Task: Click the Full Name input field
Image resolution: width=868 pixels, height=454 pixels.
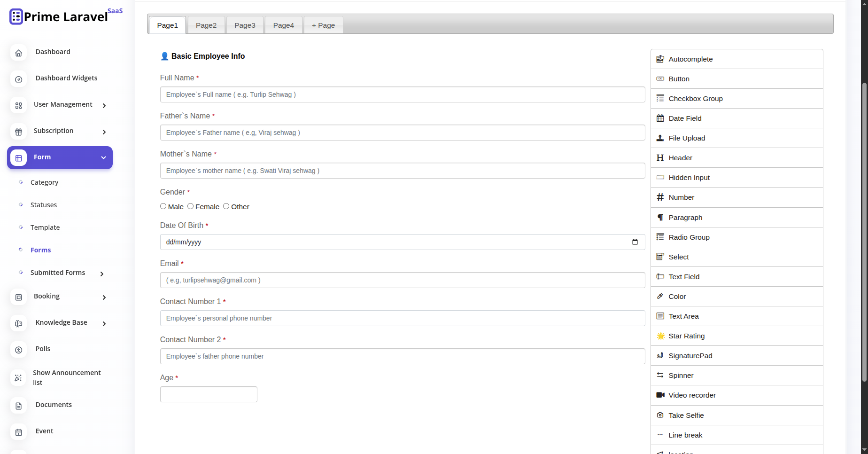Action: pos(403,94)
